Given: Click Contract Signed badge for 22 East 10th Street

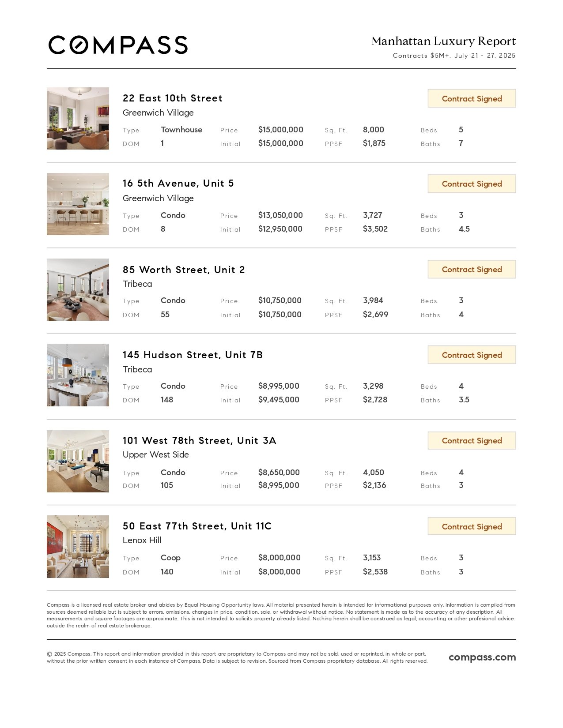Looking at the screenshot, I should pyautogui.click(x=472, y=98).
